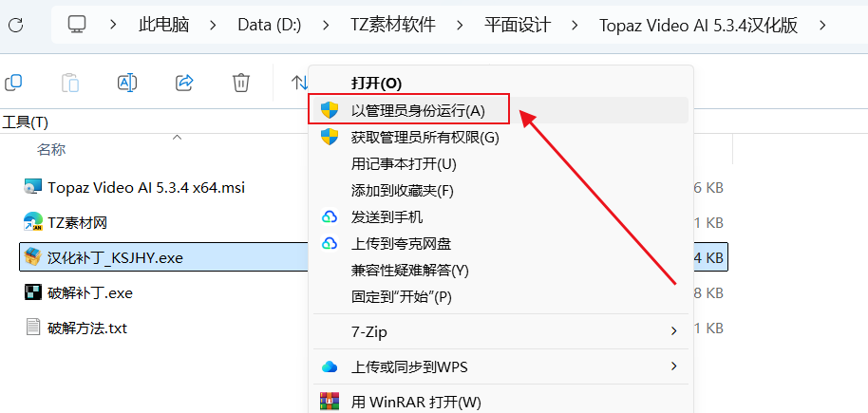Select 获取管理员所有权限 in the context menu

pos(425,138)
